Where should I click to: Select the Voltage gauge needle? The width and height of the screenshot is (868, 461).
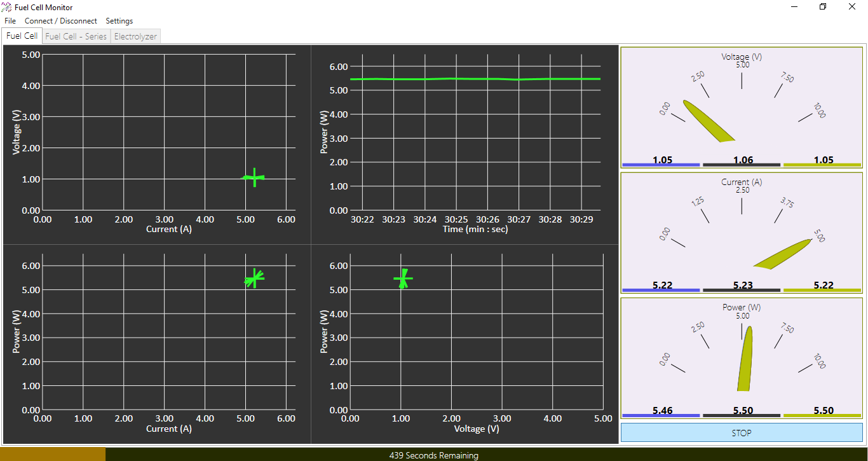(707, 121)
